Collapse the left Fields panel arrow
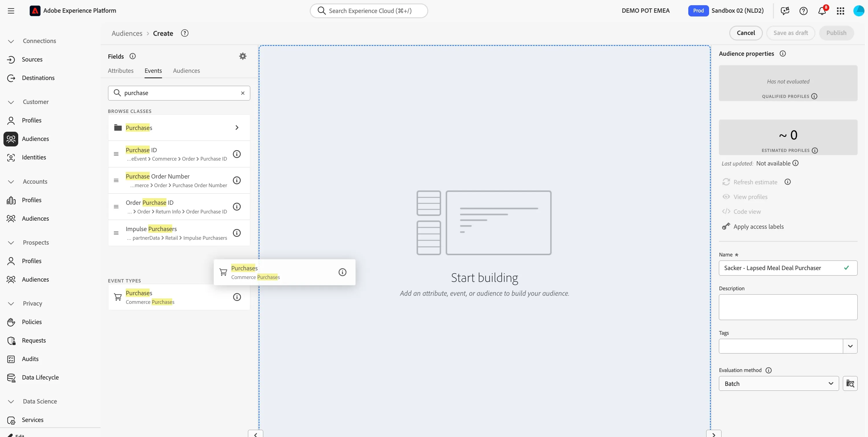This screenshot has height=437, width=868. [255, 434]
